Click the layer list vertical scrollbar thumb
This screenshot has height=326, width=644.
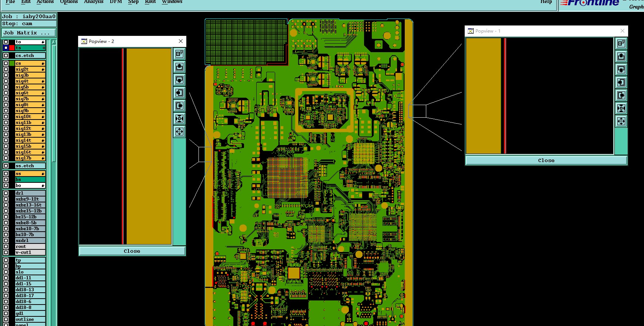pyautogui.click(x=54, y=104)
